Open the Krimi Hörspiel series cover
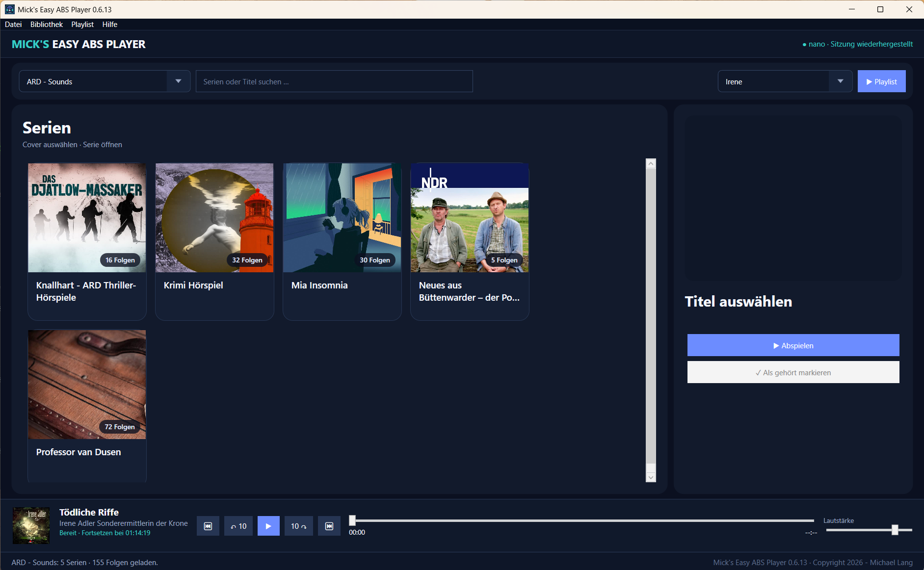Image resolution: width=924 pixels, height=570 pixels. (x=214, y=218)
